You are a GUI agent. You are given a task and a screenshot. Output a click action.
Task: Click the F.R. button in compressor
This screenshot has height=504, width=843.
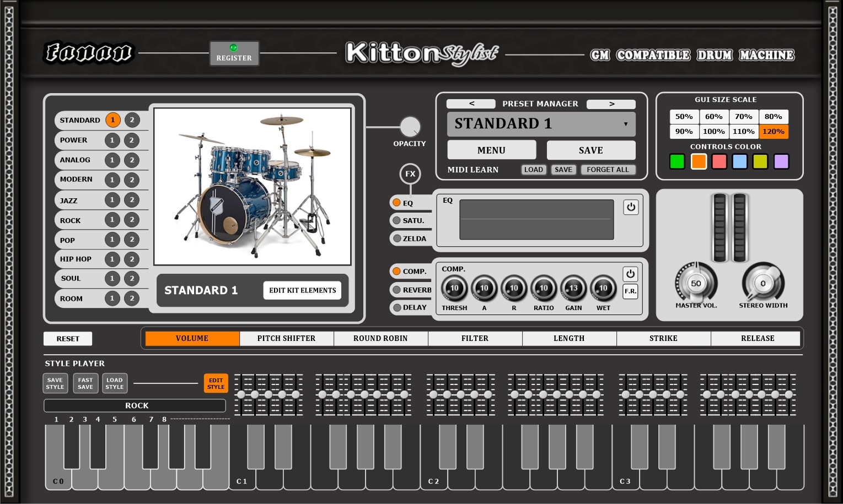630,291
